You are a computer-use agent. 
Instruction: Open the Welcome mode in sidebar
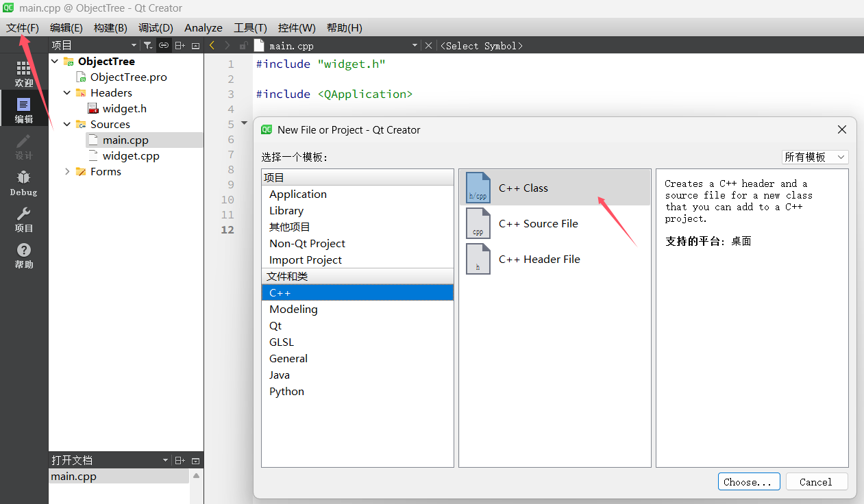24,74
